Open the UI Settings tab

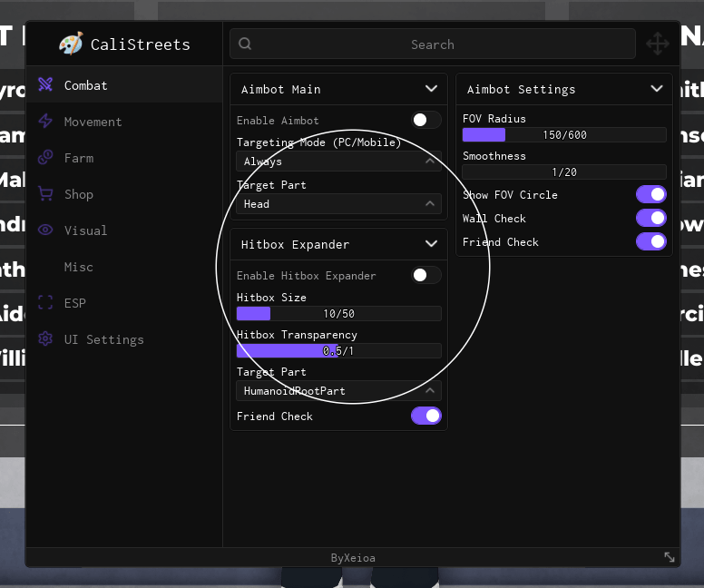124,339
